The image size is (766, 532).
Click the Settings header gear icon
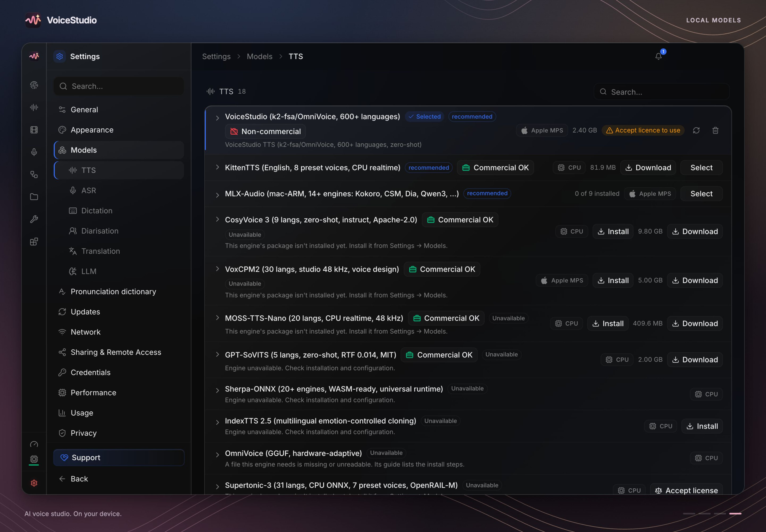(x=60, y=56)
